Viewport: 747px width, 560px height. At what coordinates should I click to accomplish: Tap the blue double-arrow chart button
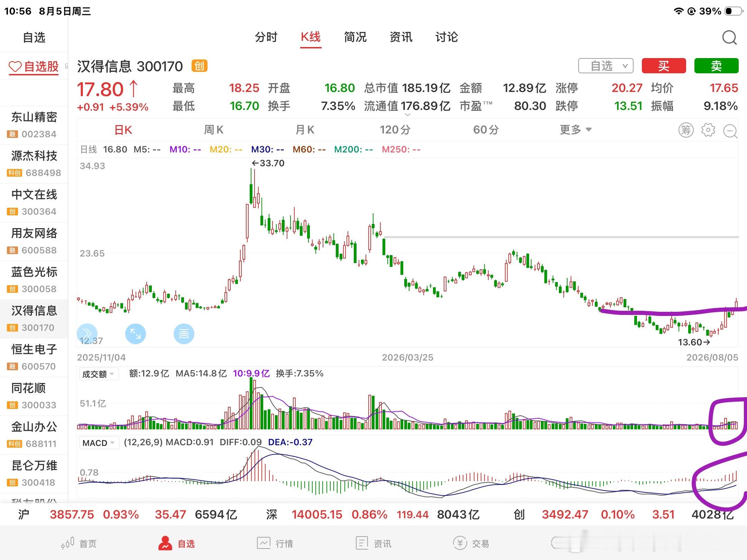pyautogui.click(x=87, y=334)
